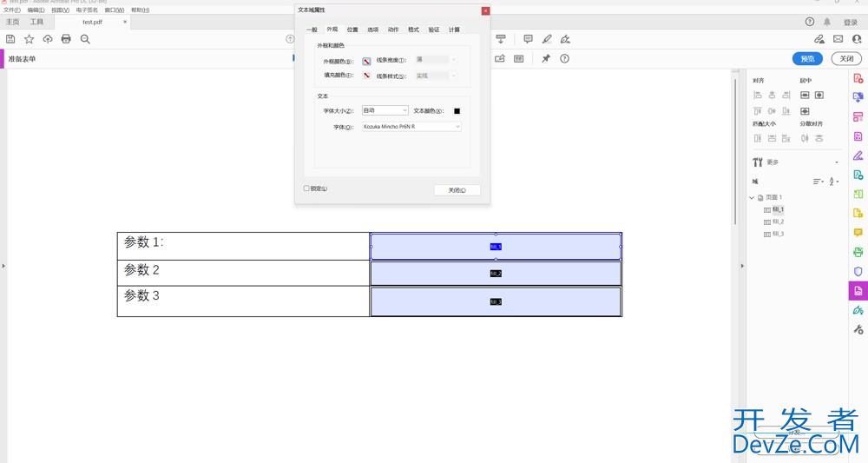Switch to the 一般 tab in dialog
This screenshot has width=868, height=463.
tap(312, 30)
